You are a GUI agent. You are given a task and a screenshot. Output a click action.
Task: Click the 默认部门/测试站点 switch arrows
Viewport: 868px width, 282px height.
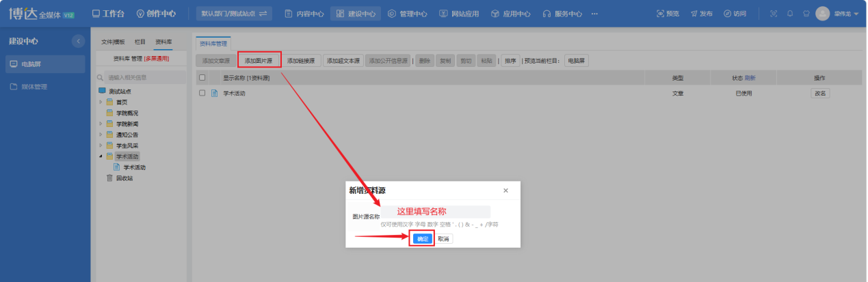[x=263, y=14]
